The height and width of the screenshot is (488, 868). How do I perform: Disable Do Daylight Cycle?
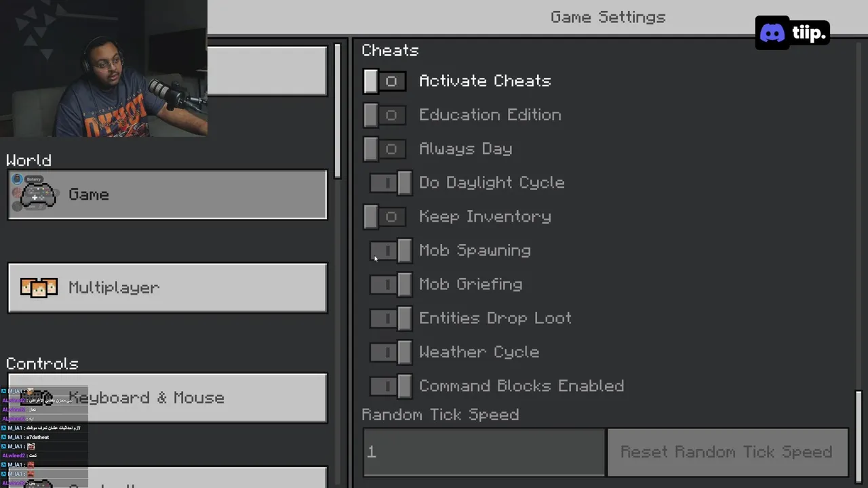coord(391,183)
